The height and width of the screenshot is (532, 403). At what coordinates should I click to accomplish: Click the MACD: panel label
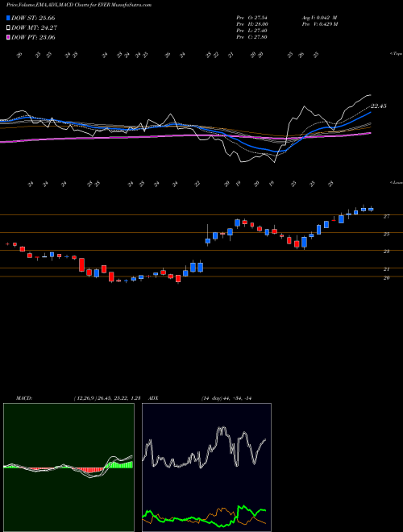(24, 398)
